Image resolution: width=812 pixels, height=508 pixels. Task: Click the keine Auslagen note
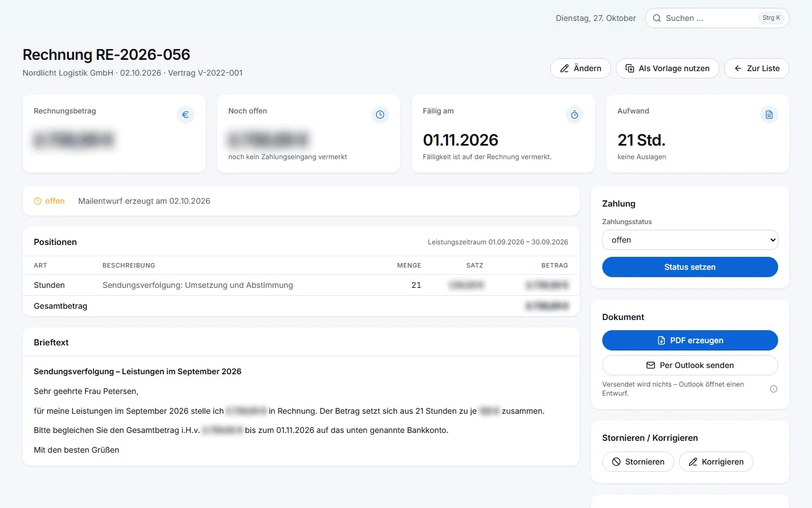click(642, 157)
